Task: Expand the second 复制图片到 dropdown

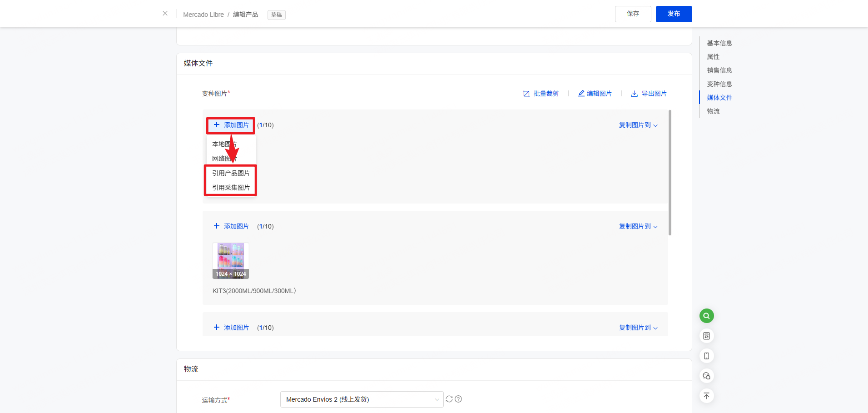Action: click(x=638, y=226)
